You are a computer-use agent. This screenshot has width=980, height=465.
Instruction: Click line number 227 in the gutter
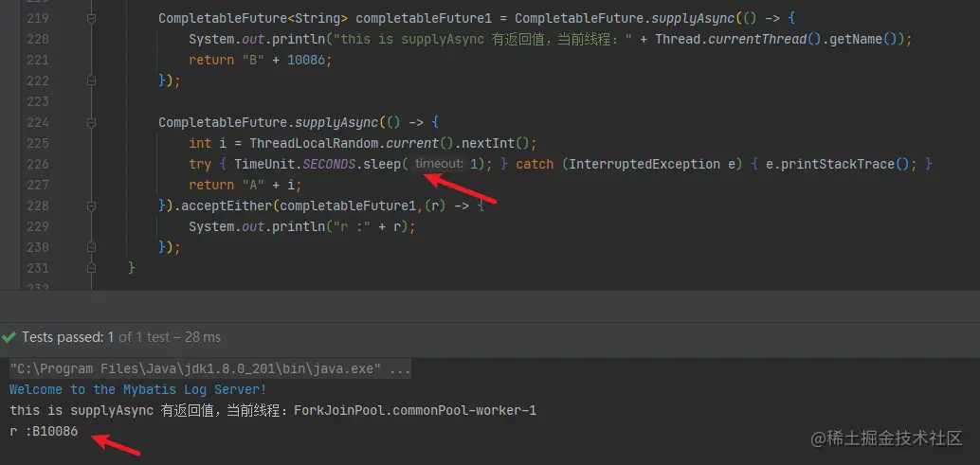tap(38, 185)
